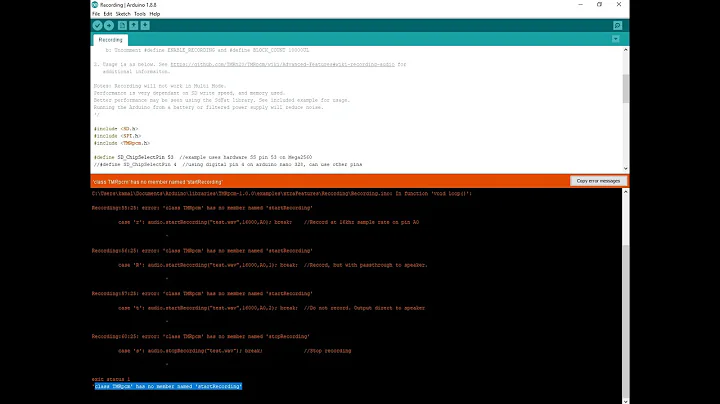The height and width of the screenshot is (404, 720).
Task: Click the editor vertical scrollbar thumb
Action: tap(625, 88)
